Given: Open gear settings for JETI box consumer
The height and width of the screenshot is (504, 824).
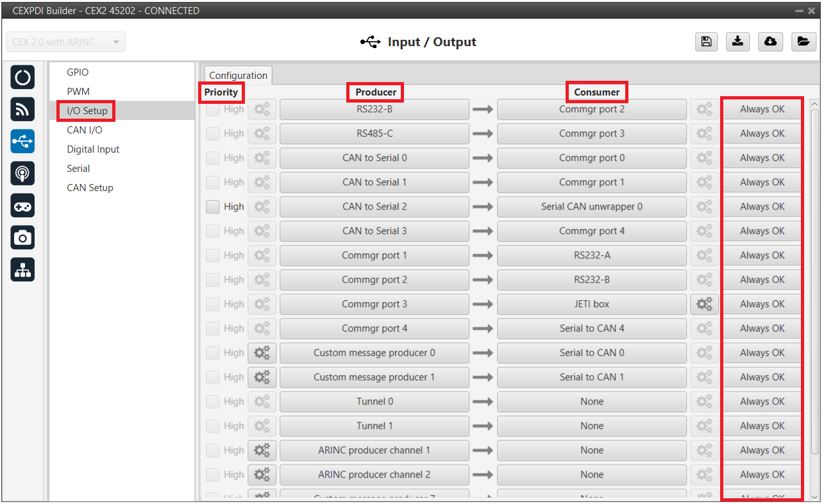Looking at the screenshot, I should coord(704,304).
